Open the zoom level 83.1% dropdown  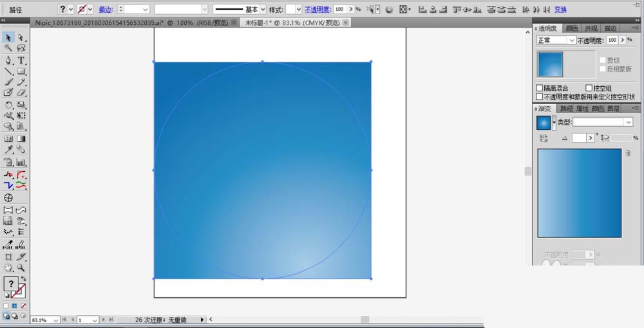tap(56, 320)
